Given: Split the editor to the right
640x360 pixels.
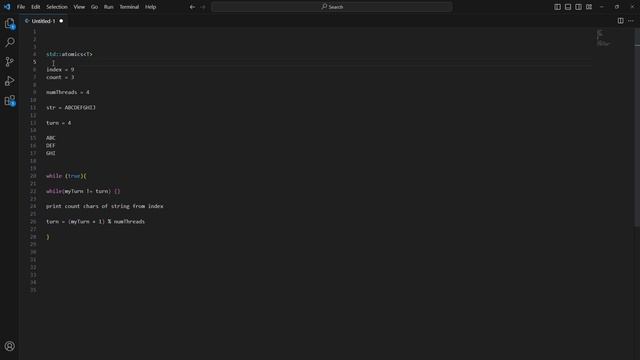Looking at the screenshot, I should point(620,21).
